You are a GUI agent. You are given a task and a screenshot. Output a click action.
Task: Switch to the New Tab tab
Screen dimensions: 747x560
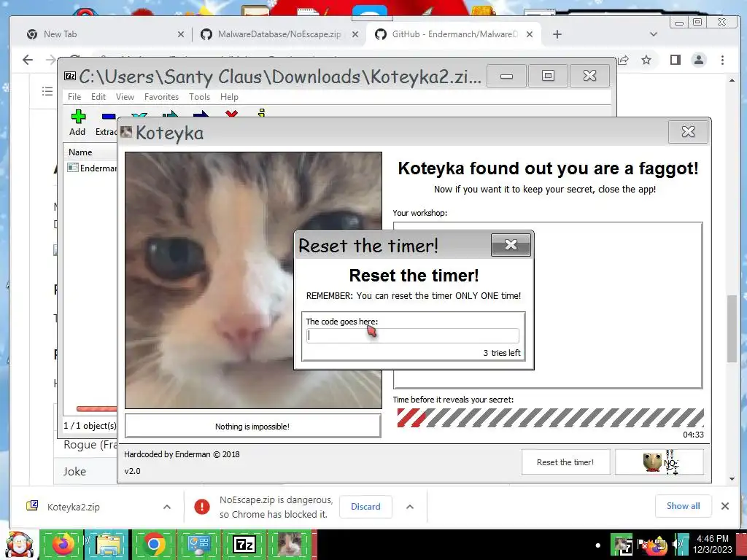tap(105, 34)
